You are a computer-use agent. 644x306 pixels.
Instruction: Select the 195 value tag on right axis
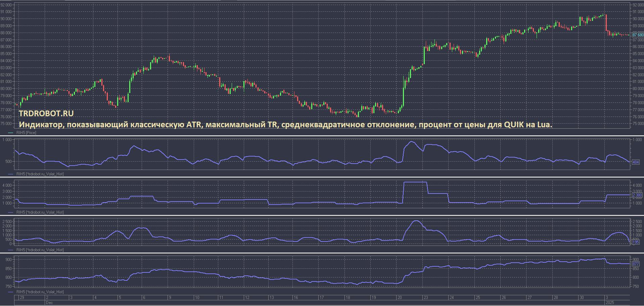point(636,242)
